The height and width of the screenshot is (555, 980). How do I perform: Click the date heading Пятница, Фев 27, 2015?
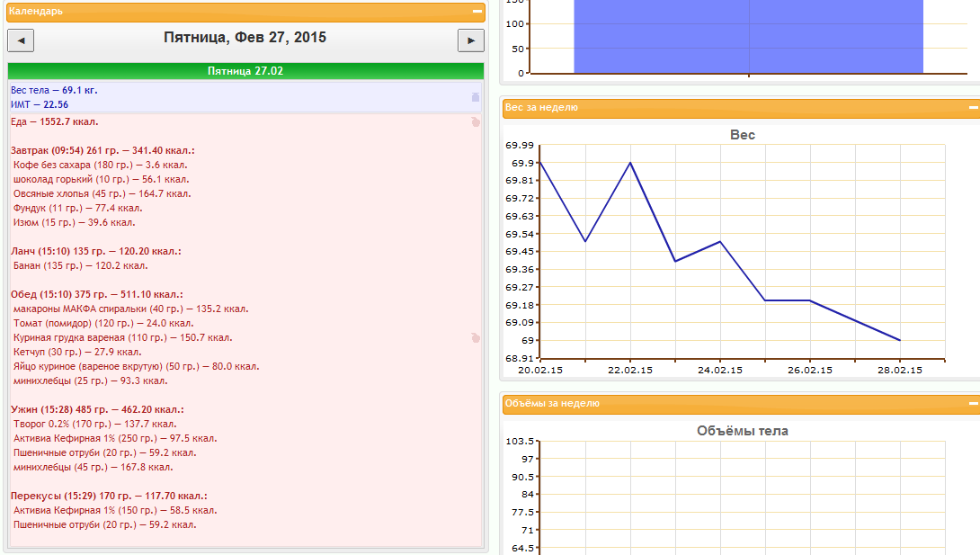click(x=245, y=38)
